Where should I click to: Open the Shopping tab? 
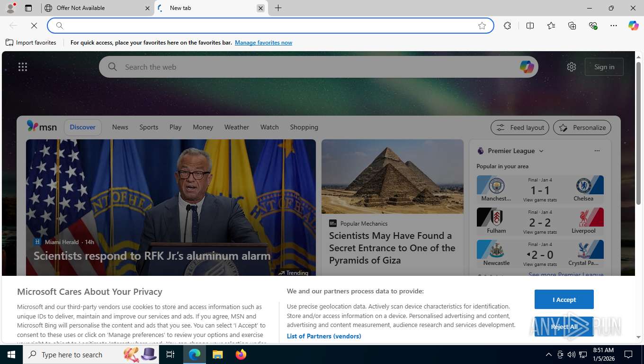click(x=304, y=127)
